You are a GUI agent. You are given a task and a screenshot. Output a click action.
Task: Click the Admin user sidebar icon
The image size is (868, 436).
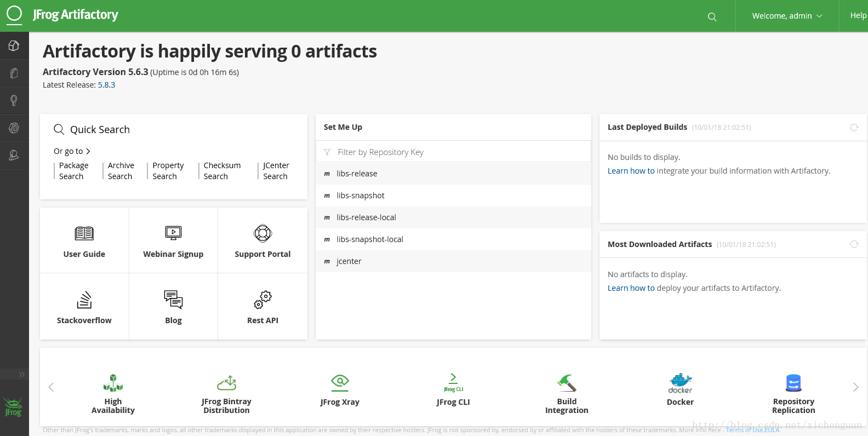point(14,156)
